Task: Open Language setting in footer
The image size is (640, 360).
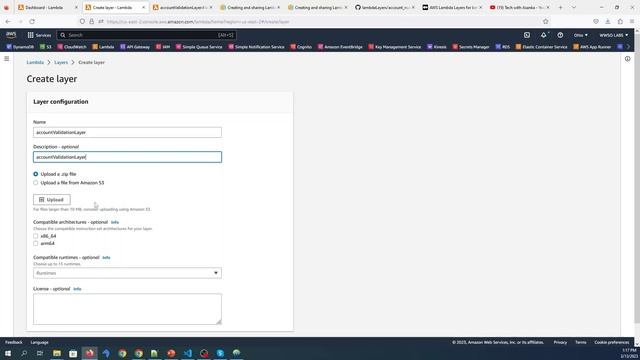Action: click(39, 342)
